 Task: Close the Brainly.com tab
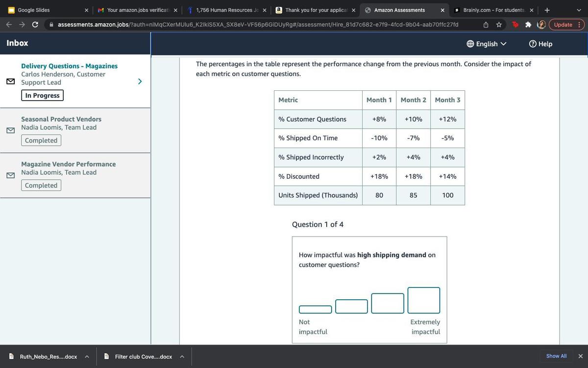click(531, 10)
